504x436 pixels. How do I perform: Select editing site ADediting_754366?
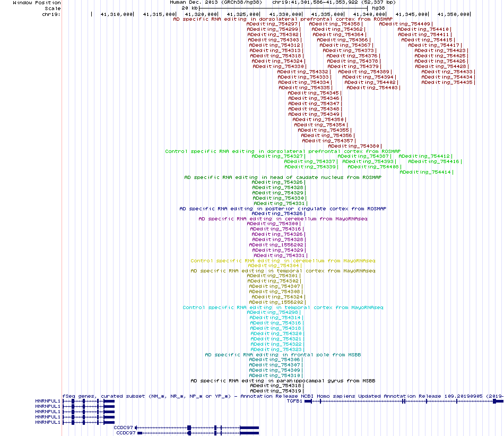tap(344, 40)
